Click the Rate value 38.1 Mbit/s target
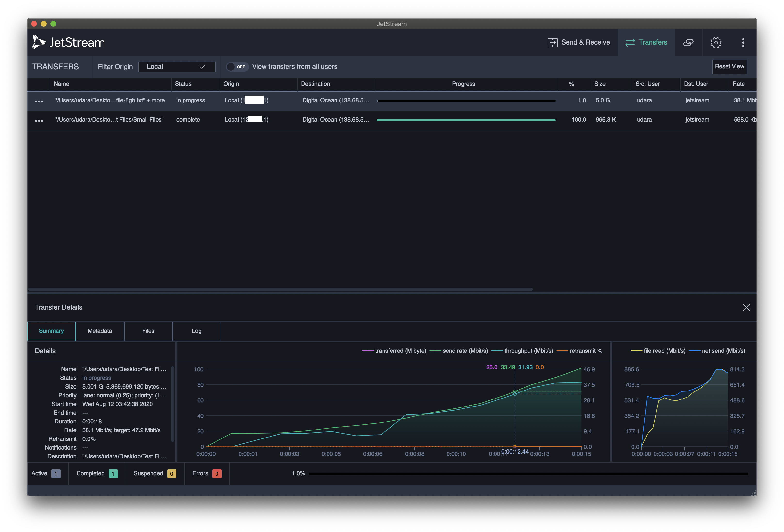 121,430
